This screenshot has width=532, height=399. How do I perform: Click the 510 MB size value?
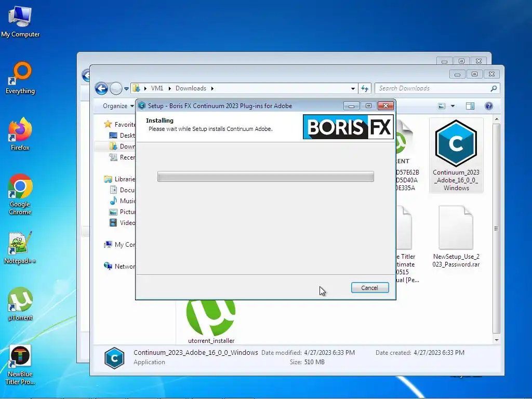314,362
